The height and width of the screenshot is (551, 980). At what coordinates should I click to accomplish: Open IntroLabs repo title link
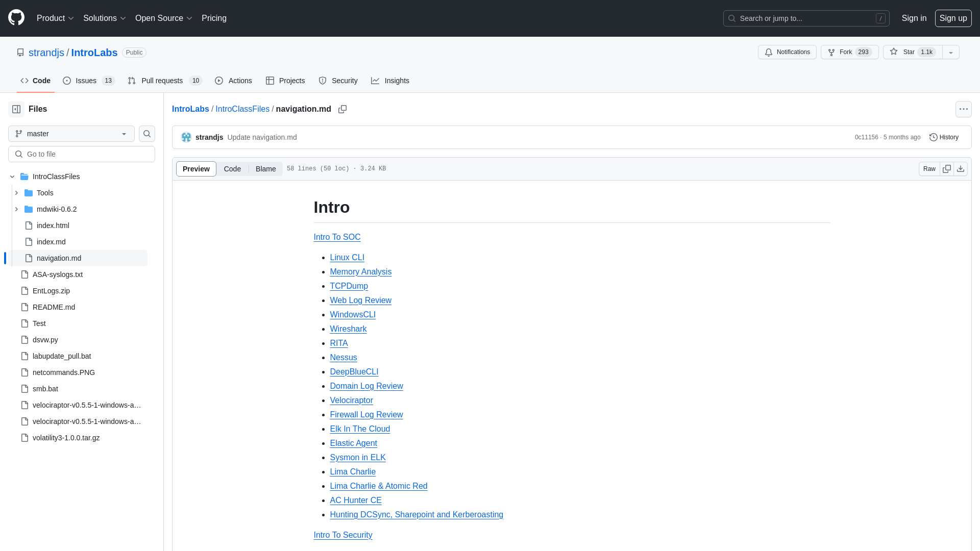click(94, 53)
